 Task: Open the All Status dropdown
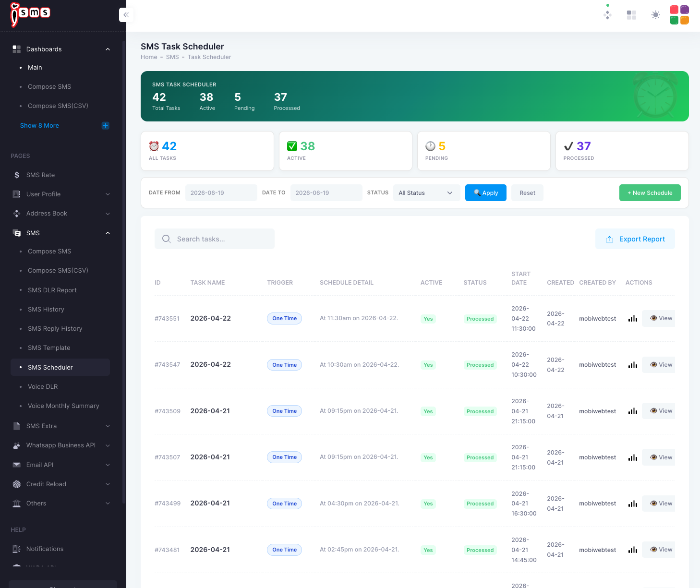(x=426, y=193)
